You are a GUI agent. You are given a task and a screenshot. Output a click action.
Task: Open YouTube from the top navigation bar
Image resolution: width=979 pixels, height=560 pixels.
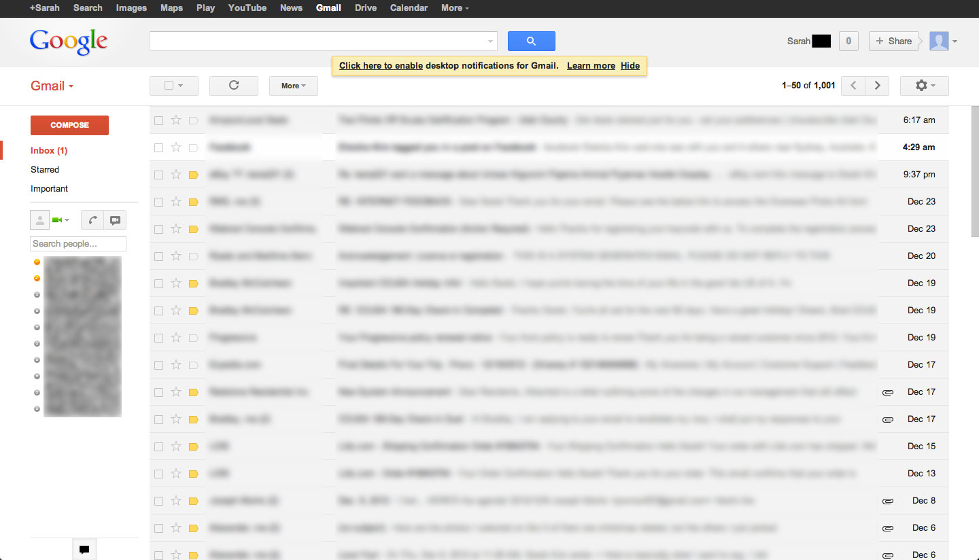247,7
